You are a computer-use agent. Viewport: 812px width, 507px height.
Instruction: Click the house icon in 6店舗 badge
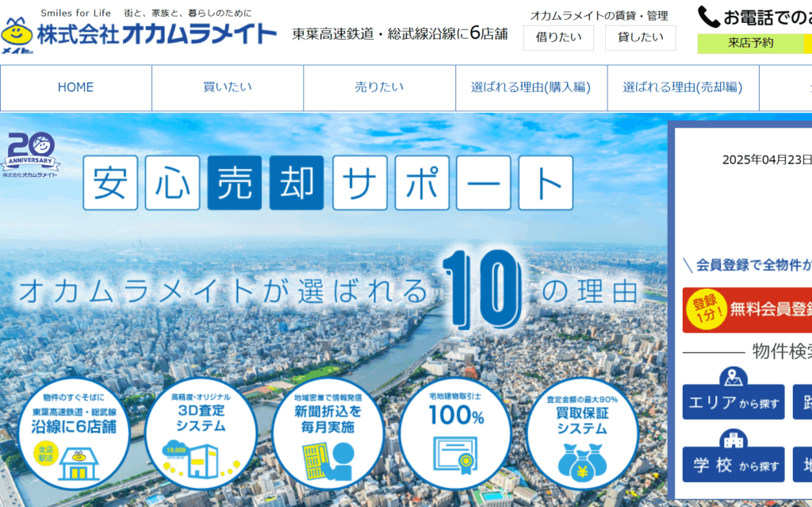pyautogui.click(x=79, y=464)
